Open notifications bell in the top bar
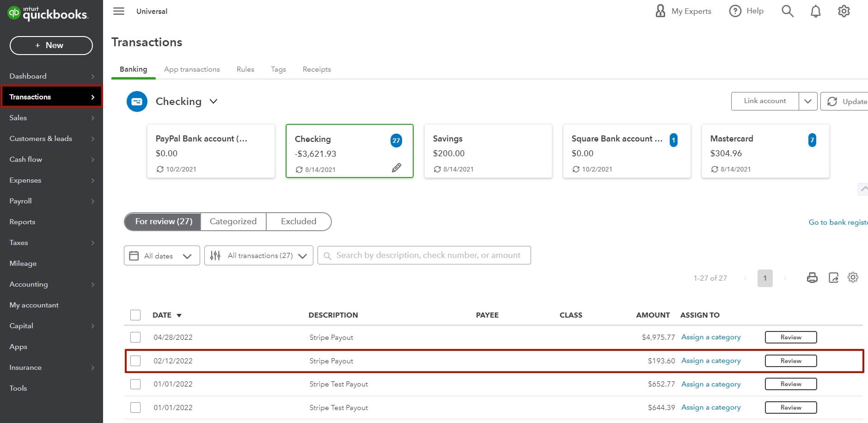The image size is (868, 423). click(815, 11)
